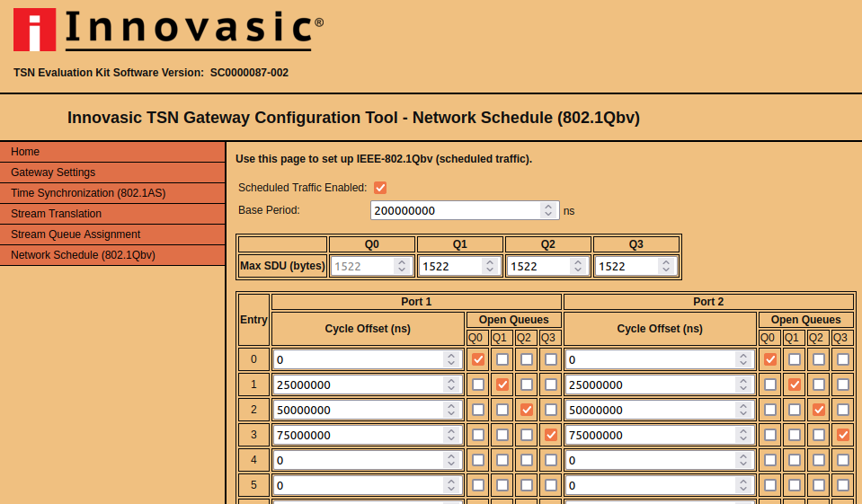Image resolution: width=862 pixels, height=504 pixels.
Task: Uncheck Port 2 entry 3 Q3 checkbox
Action: pos(842,436)
